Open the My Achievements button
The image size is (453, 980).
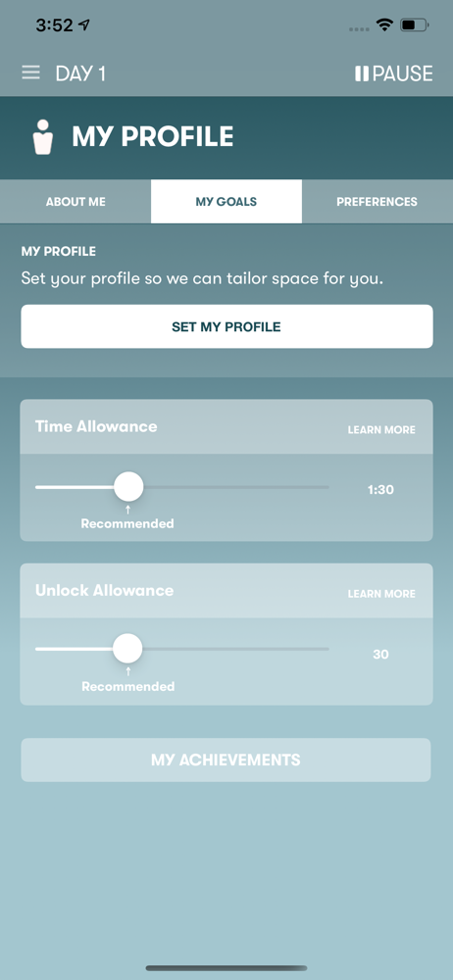[226, 760]
